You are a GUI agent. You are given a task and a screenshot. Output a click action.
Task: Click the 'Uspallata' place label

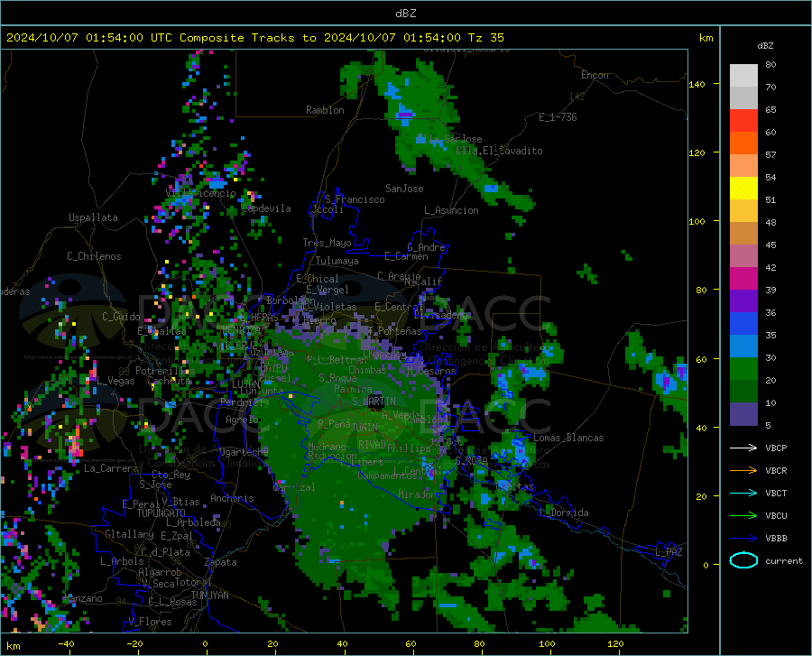[x=93, y=217]
